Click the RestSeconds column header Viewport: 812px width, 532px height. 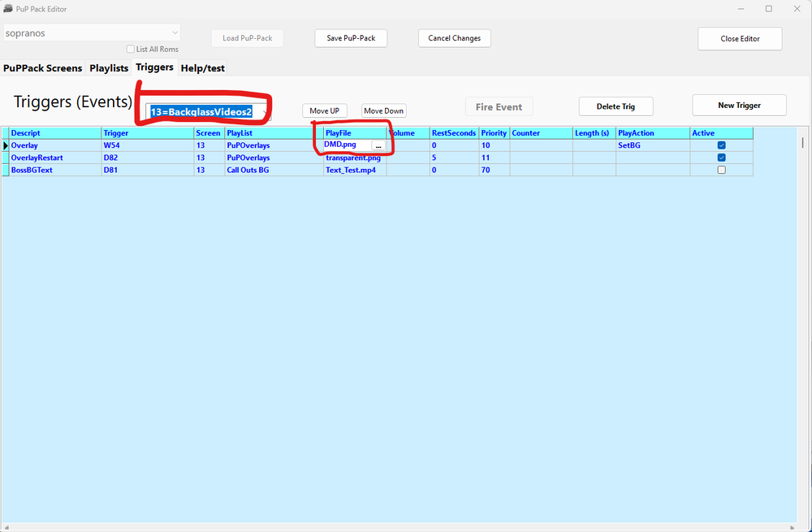pyautogui.click(x=454, y=133)
